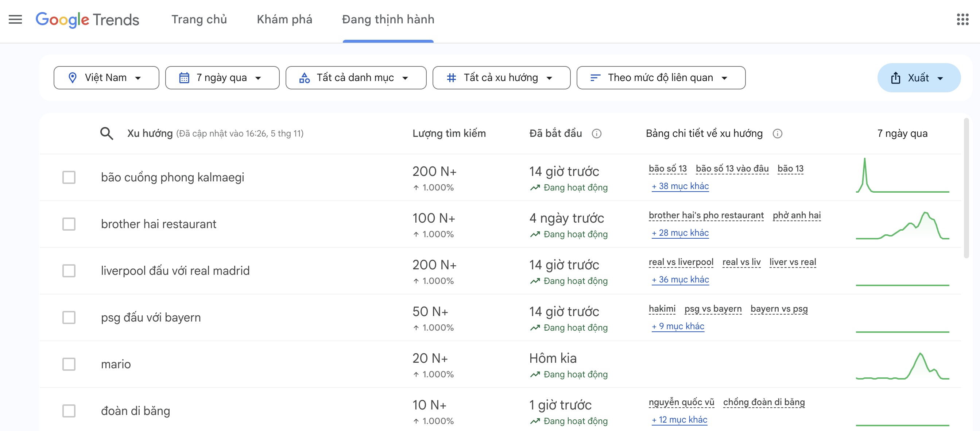Open the Tất cả danh mục category dropdown
This screenshot has width=980, height=431.
[356, 77]
